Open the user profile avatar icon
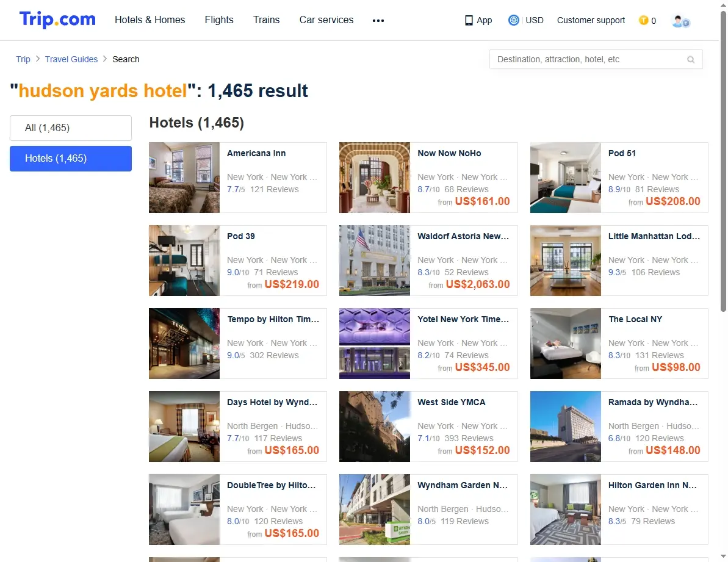 tap(680, 21)
